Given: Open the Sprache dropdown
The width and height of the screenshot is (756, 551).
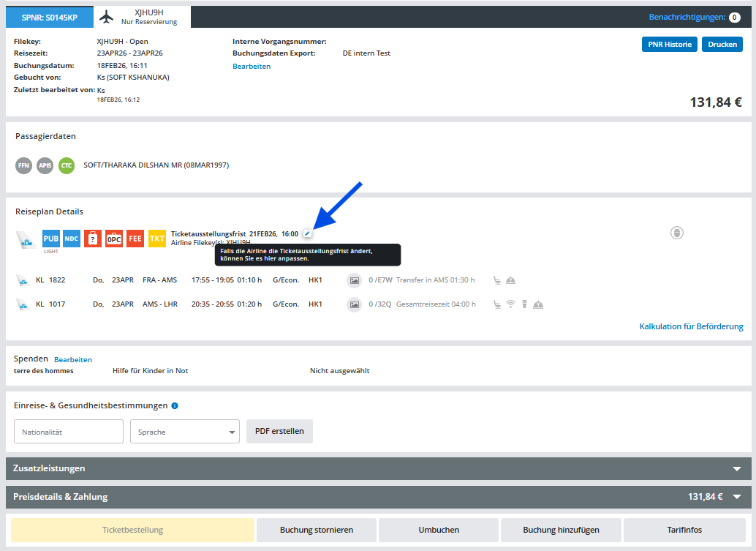Looking at the screenshot, I should click(184, 432).
